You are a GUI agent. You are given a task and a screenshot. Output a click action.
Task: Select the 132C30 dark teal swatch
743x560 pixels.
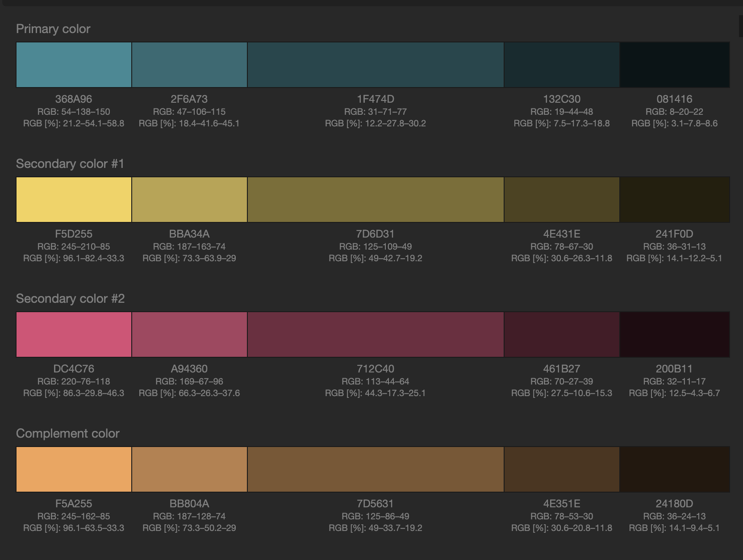(561, 65)
